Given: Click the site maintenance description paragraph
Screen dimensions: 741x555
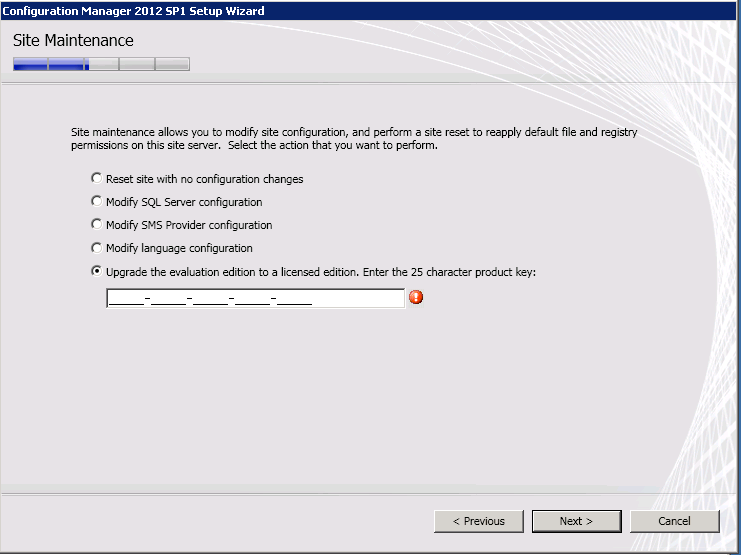Looking at the screenshot, I should pos(354,139).
